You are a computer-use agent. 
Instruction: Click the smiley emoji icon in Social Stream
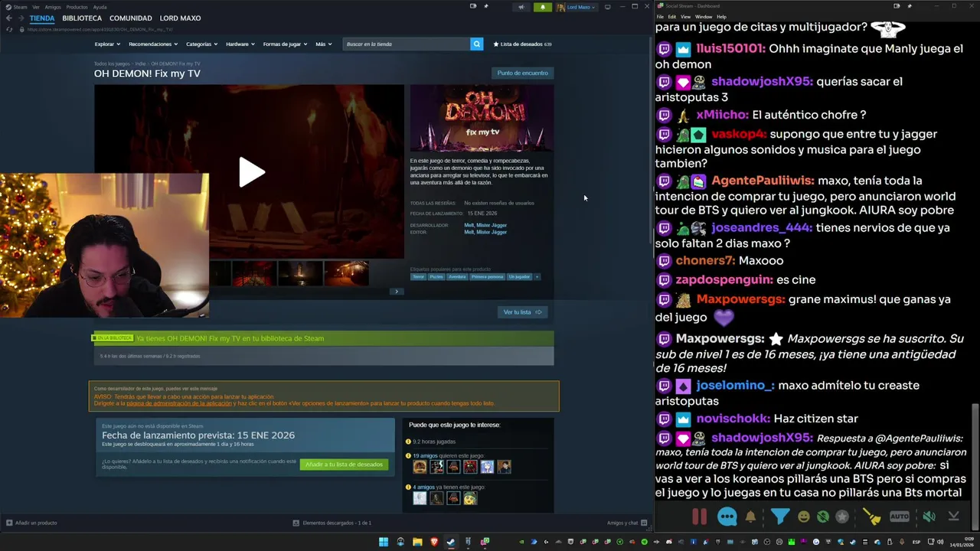coord(803,517)
